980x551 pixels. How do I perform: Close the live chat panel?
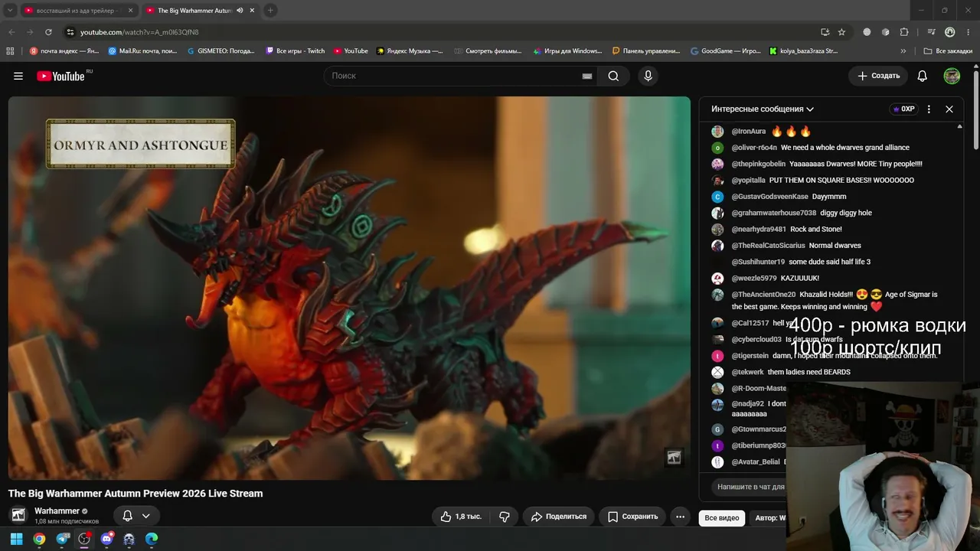[x=949, y=109]
